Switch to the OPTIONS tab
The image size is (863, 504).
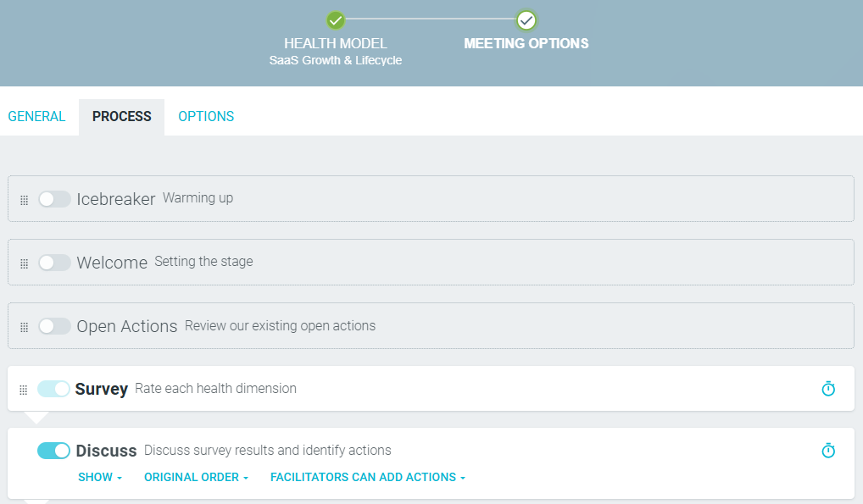(206, 117)
